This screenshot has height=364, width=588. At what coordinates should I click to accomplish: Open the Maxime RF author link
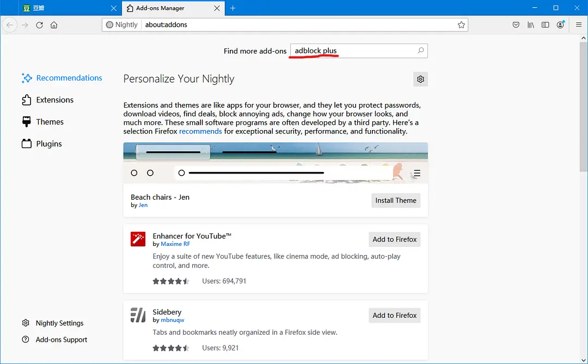point(175,244)
